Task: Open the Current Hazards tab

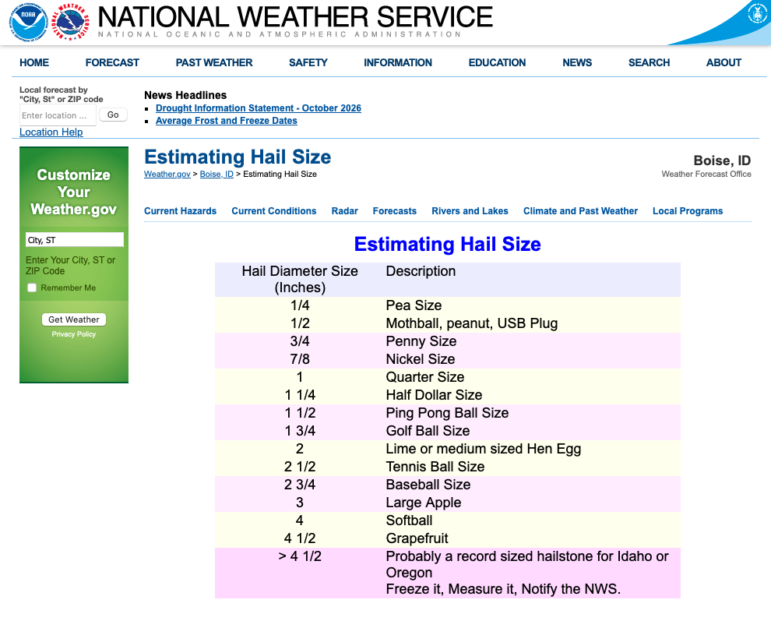Action: coord(180,211)
